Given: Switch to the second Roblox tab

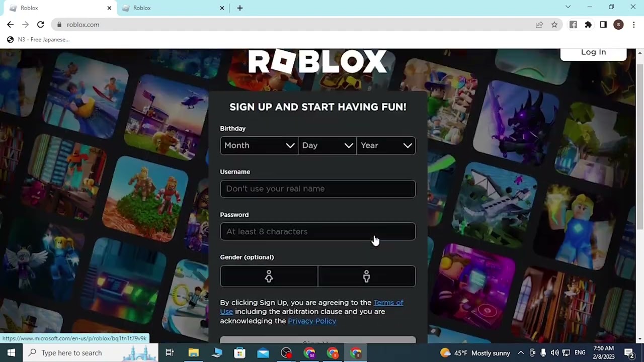Looking at the screenshot, I should click(174, 8).
